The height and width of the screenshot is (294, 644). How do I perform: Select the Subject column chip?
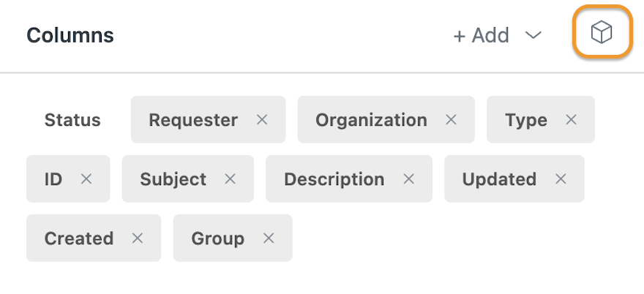[x=187, y=178]
